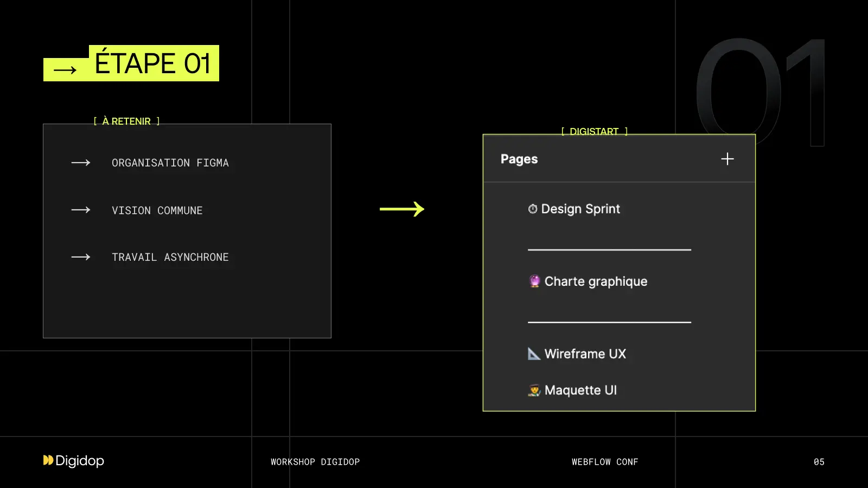This screenshot has width=868, height=488.
Task: Open the Wireframe UX page
Action: point(585,354)
